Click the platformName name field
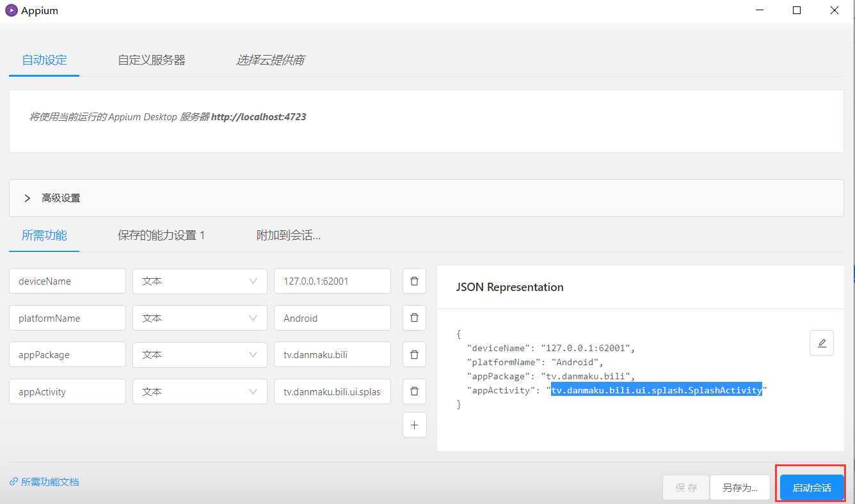The height and width of the screenshot is (504, 855). pyautogui.click(x=67, y=318)
